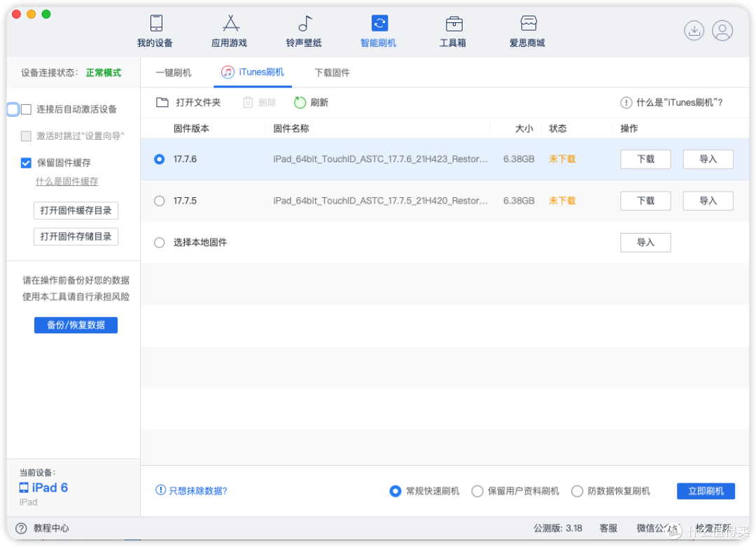Screen dimensions: 756x547
Task: Click 正常模式 connection status
Action: click(104, 73)
